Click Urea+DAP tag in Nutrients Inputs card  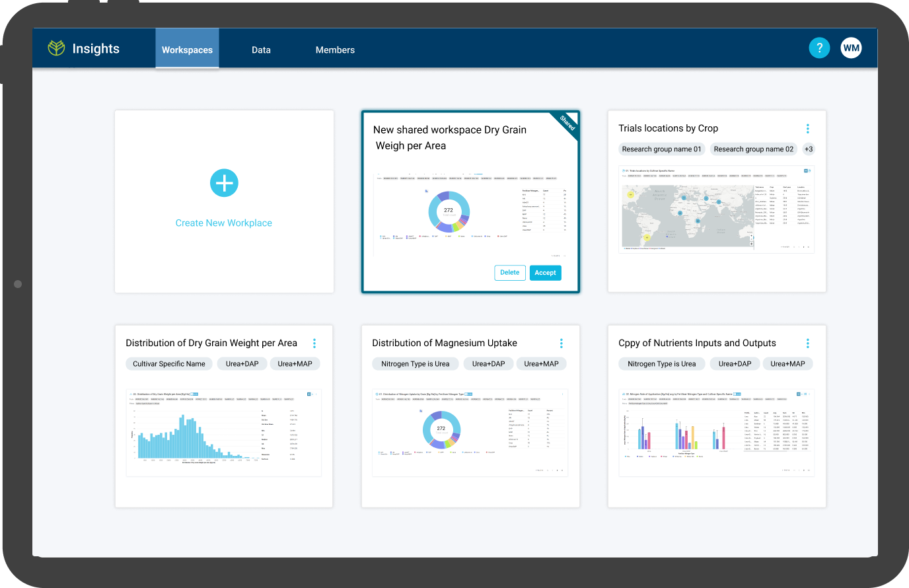click(x=735, y=364)
